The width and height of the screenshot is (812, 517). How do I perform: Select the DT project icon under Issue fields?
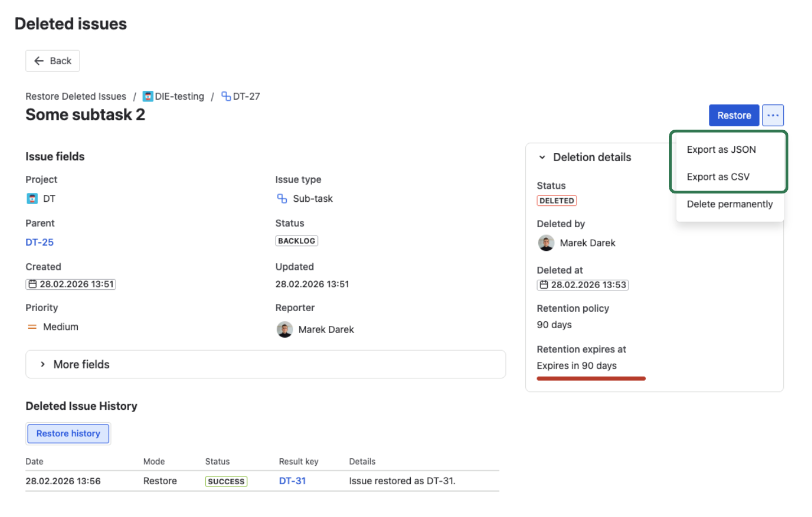32,198
